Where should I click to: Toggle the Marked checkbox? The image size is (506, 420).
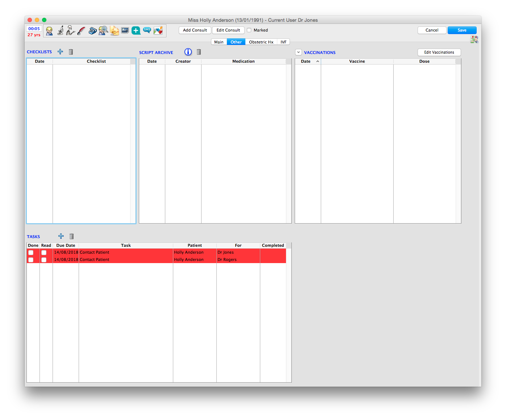tap(249, 30)
